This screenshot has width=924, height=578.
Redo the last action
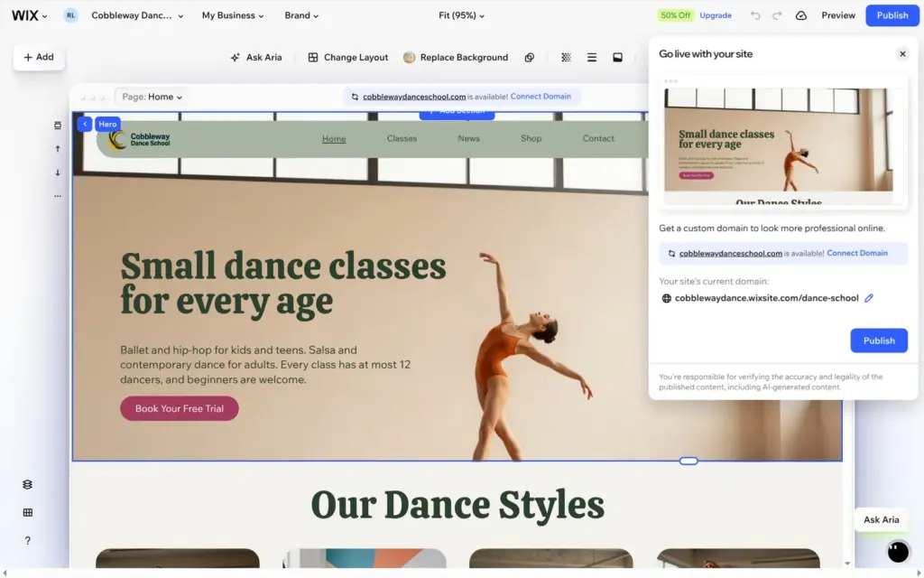coord(777,16)
